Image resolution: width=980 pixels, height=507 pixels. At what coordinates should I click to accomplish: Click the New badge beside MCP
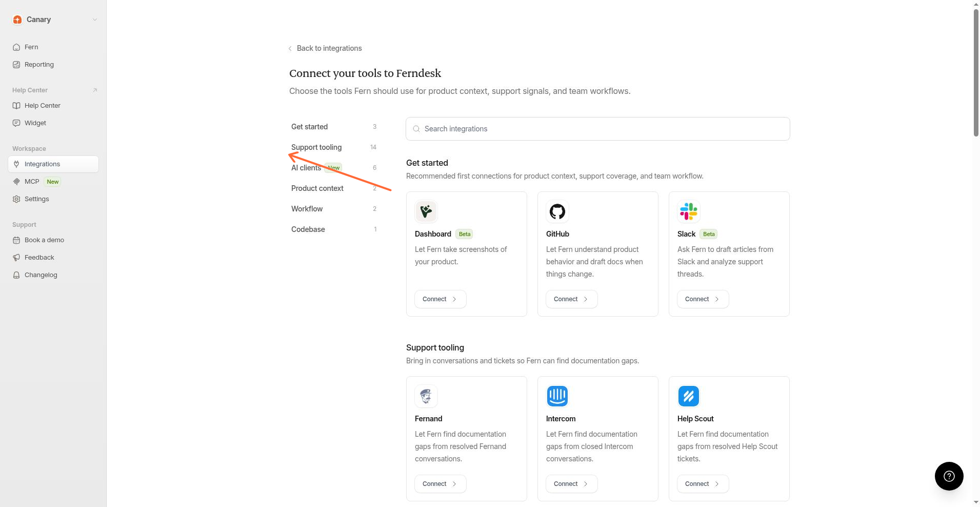[53, 182]
